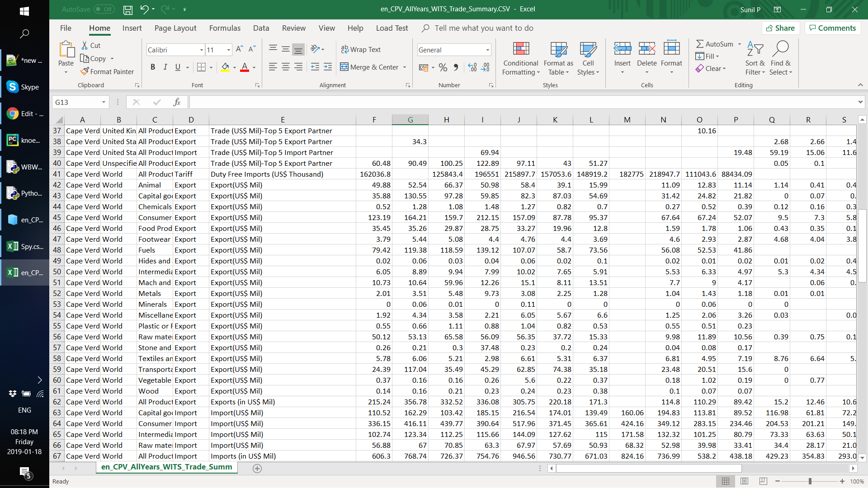Click the Share button
868x488 pixels.
780,28
